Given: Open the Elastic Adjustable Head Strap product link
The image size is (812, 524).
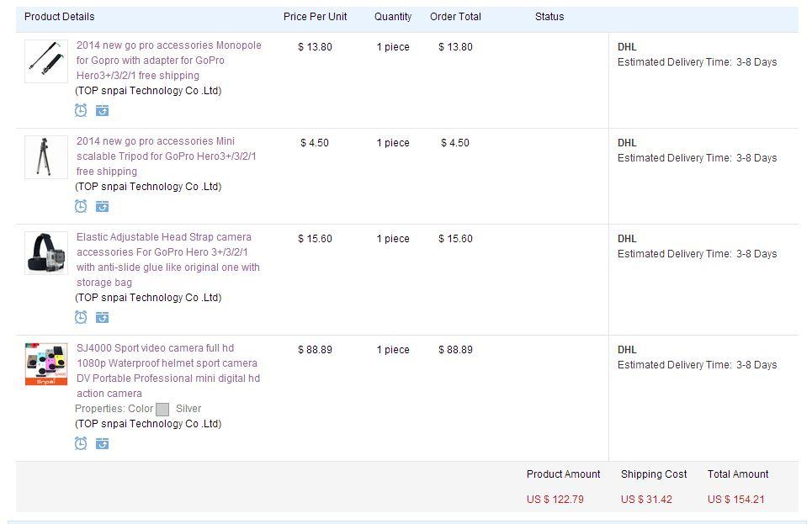Looking at the screenshot, I should [167, 259].
